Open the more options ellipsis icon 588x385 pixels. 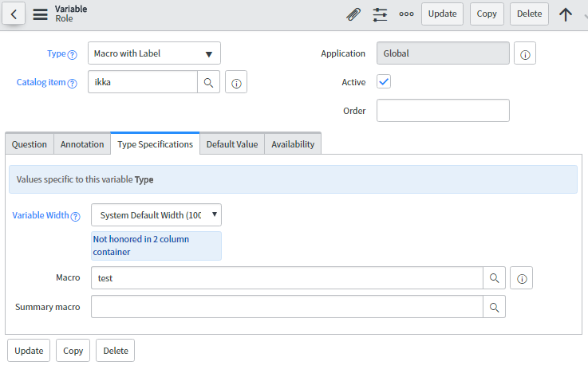[406, 14]
